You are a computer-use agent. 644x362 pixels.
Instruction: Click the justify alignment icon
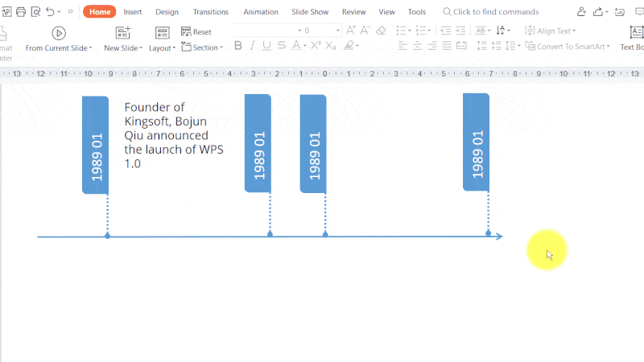[447, 46]
